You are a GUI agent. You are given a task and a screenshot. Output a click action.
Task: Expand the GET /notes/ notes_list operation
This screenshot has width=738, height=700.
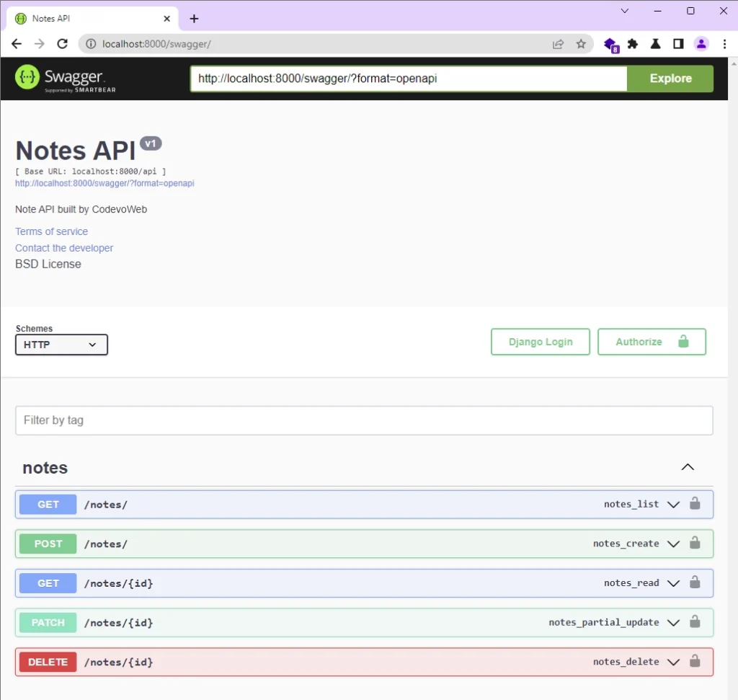coord(673,505)
